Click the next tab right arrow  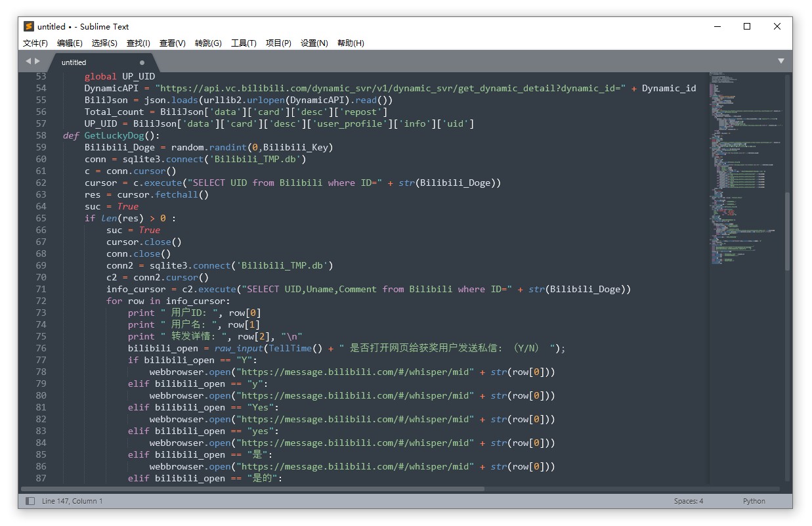point(37,61)
